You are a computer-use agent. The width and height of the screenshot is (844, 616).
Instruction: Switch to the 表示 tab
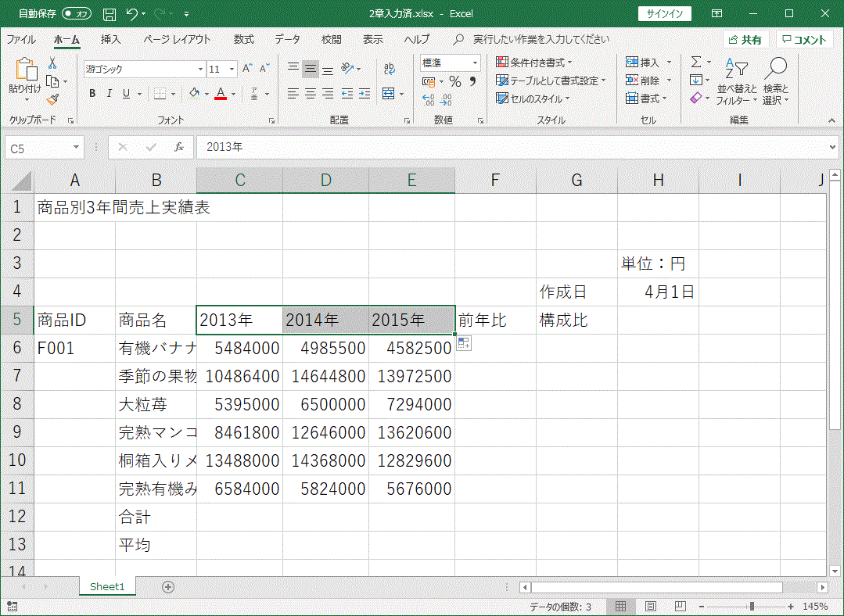[372, 39]
